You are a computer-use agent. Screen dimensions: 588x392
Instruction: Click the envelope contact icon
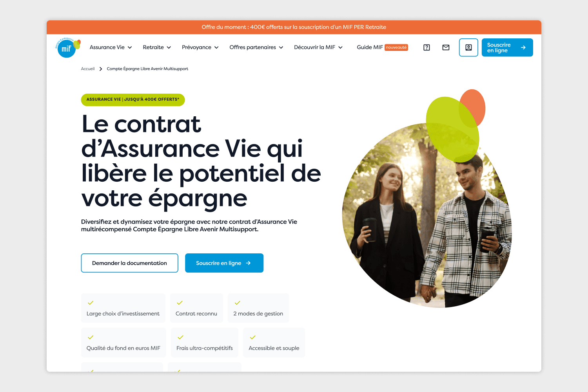pyautogui.click(x=446, y=47)
